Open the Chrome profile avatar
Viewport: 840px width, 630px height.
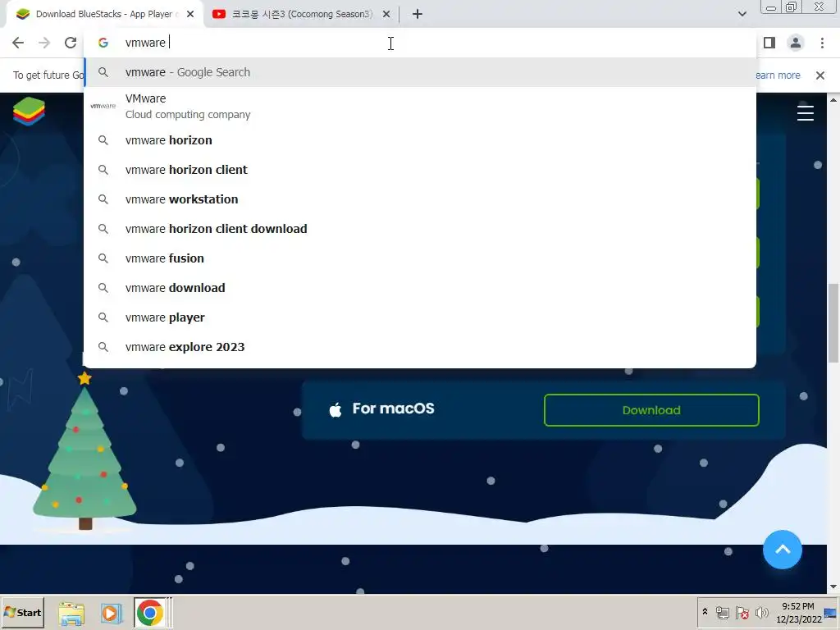pyautogui.click(x=796, y=43)
